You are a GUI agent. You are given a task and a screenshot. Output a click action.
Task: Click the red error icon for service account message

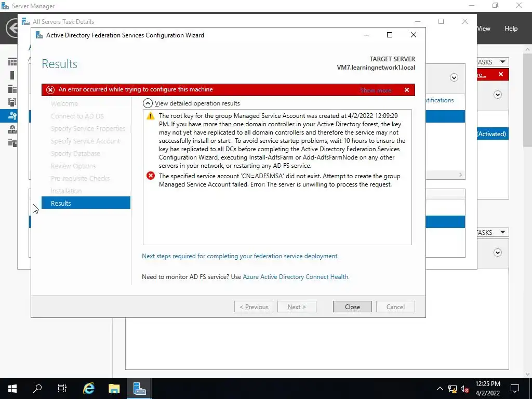[x=151, y=176]
